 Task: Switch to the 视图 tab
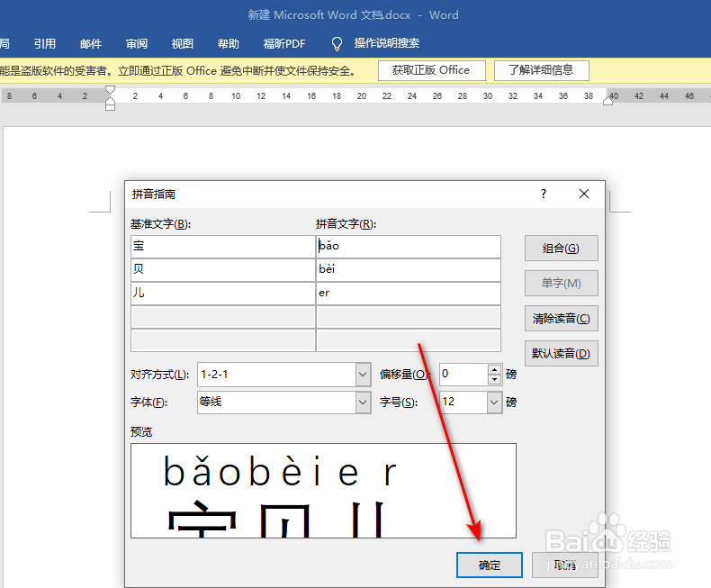pos(183,43)
